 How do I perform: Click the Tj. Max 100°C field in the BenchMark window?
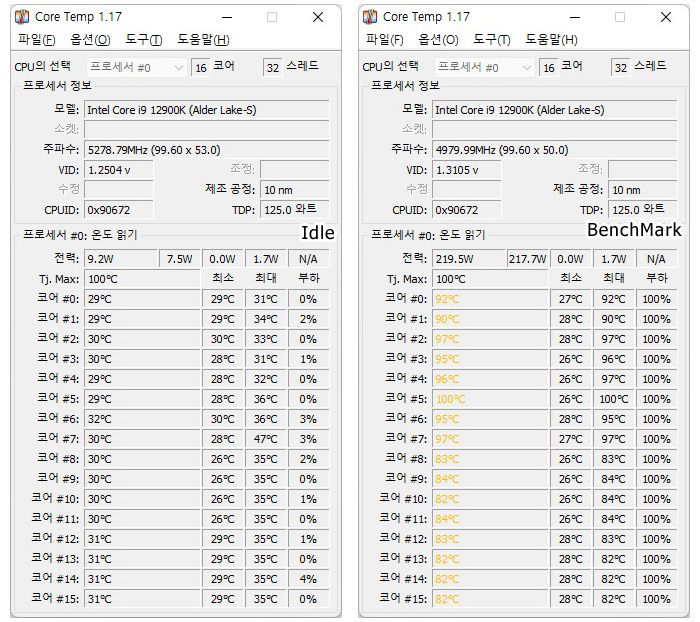[x=490, y=279]
